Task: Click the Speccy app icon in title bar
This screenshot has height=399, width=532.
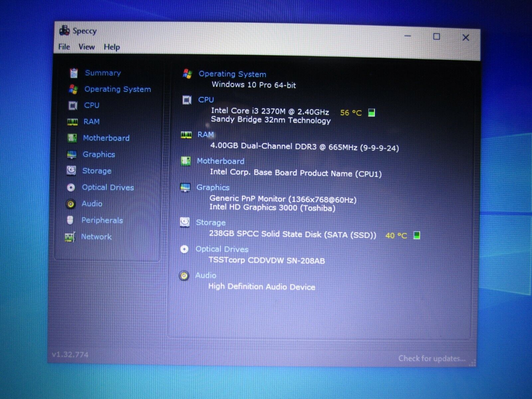Action: click(64, 31)
